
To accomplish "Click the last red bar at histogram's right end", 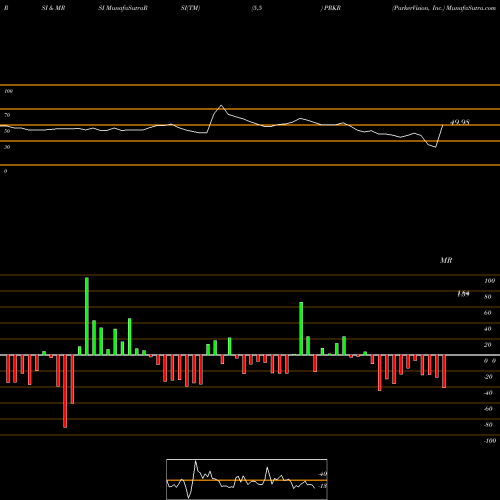I will click(444, 371).
